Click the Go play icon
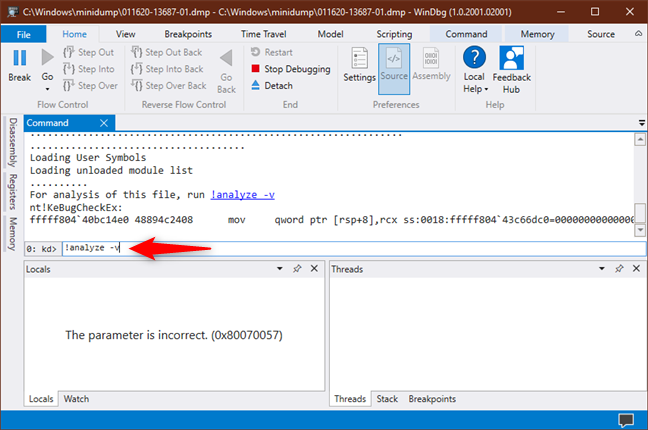 pos(48,57)
